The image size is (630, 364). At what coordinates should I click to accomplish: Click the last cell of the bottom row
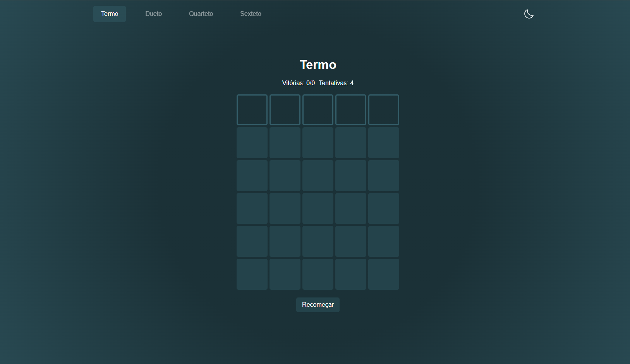click(383, 274)
